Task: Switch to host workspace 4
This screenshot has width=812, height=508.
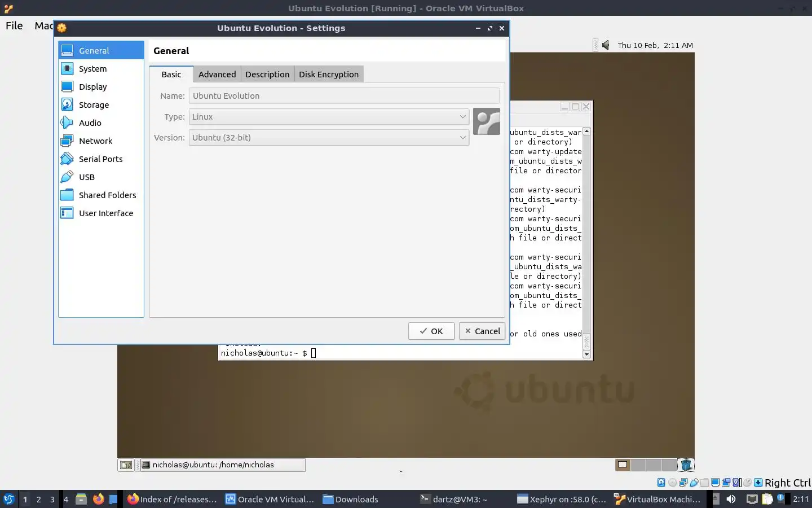Action: pyautogui.click(x=66, y=499)
